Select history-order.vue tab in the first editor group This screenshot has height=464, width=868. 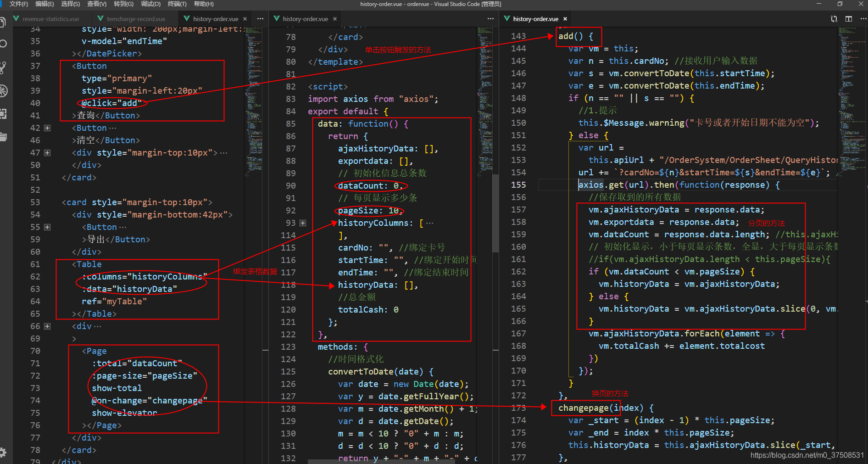click(215, 19)
